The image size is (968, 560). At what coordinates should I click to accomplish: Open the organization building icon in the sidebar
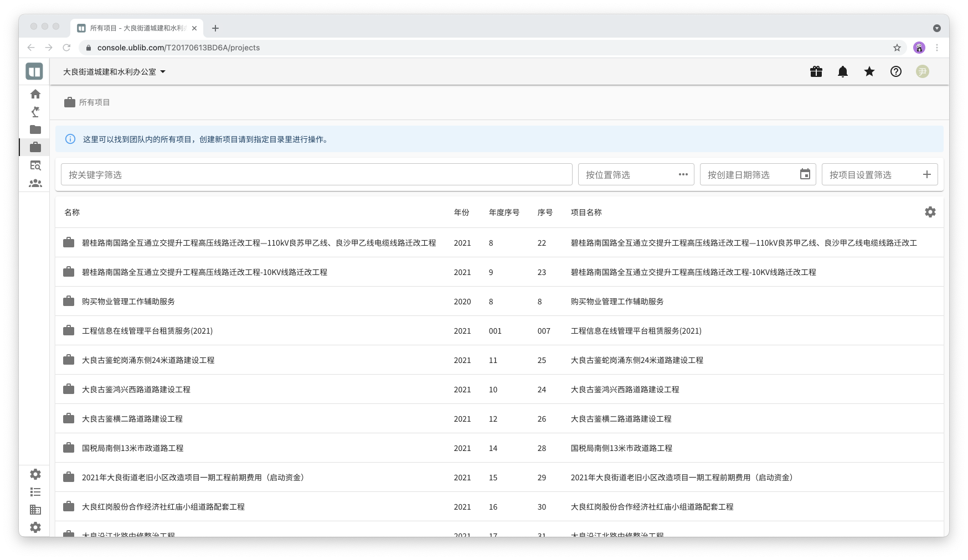[x=35, y=510]
